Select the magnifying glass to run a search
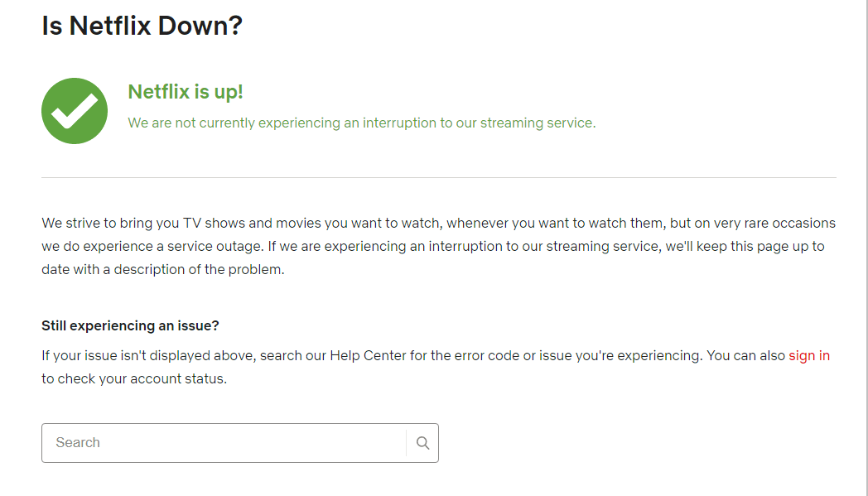This screenshot has height=496, width=868. pyautogui.click(x=422, y=443)
